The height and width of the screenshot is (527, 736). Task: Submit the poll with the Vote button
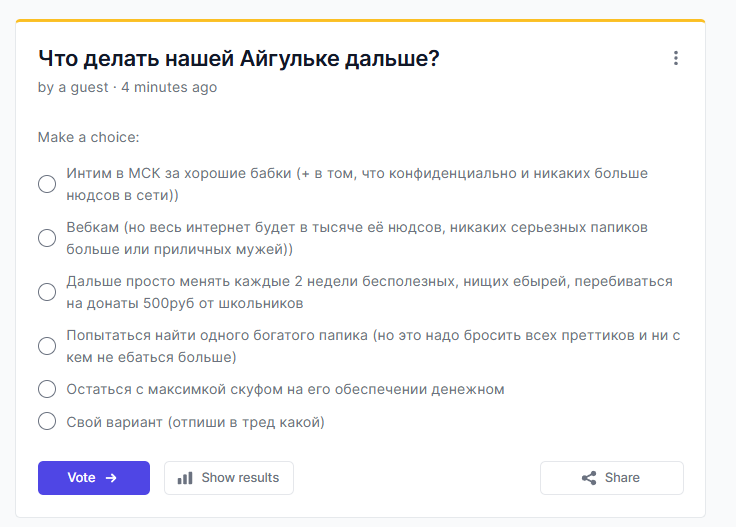[94, 478]
